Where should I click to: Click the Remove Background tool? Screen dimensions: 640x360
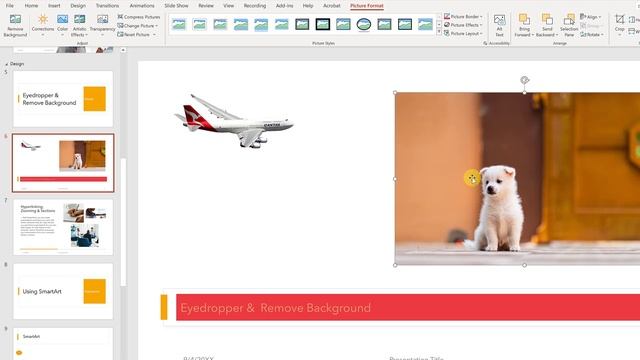[x=15, y=25]
